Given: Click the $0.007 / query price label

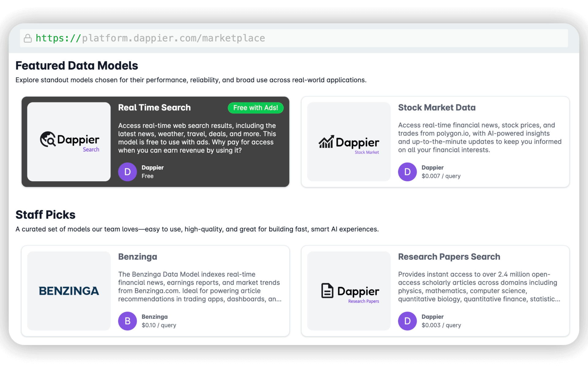Looking at the screenshot, I should pyautogui.click(x=441, y=176).
